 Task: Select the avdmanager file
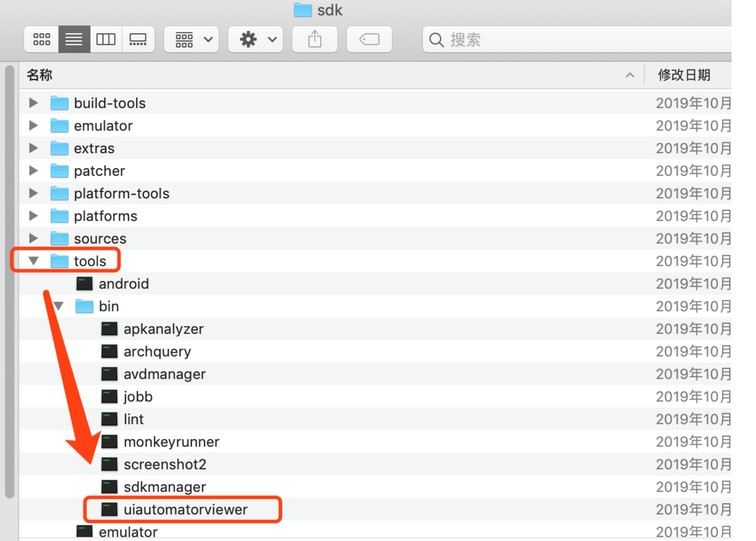tap(165, 374)
